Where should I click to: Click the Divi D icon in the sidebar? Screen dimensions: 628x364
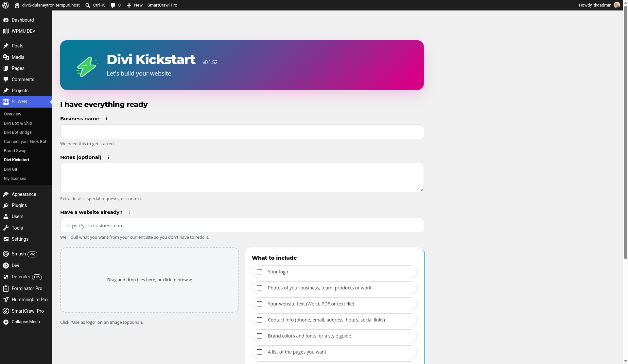coord(6,266)
